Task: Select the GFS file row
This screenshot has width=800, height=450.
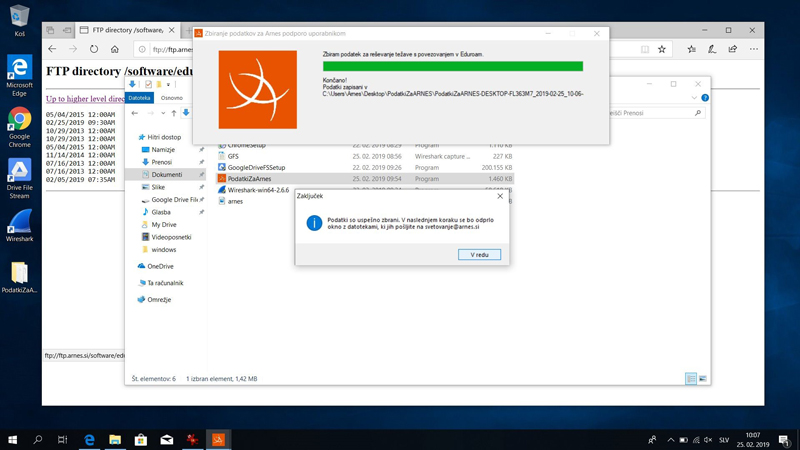Action: 365,156
